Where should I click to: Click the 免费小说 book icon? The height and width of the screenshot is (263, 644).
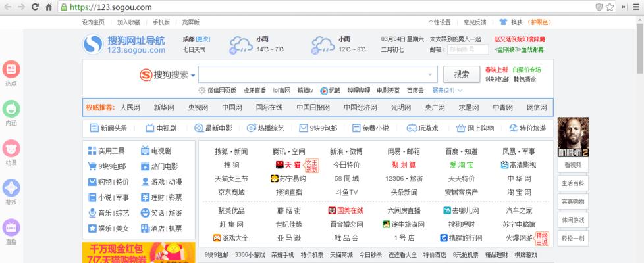pos(356,128)
